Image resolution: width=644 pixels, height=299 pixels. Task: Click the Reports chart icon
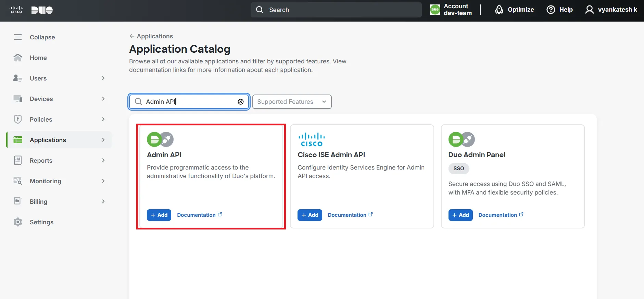click(18, 160)
